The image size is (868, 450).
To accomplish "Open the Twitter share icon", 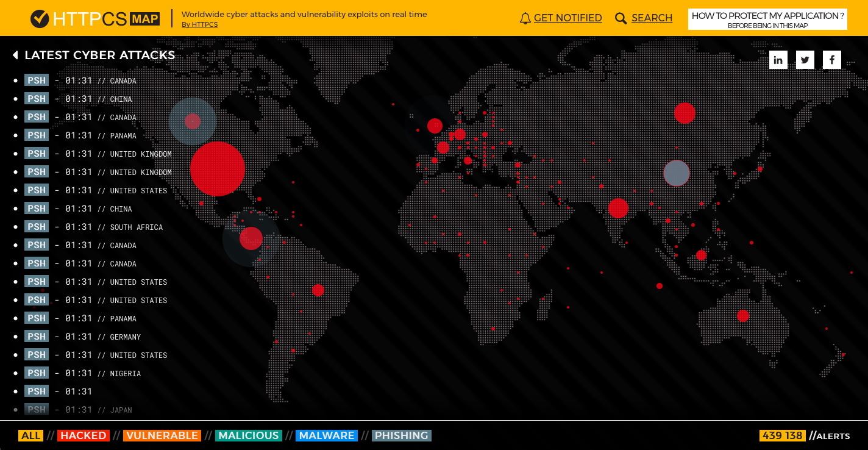I will (805, 60).
